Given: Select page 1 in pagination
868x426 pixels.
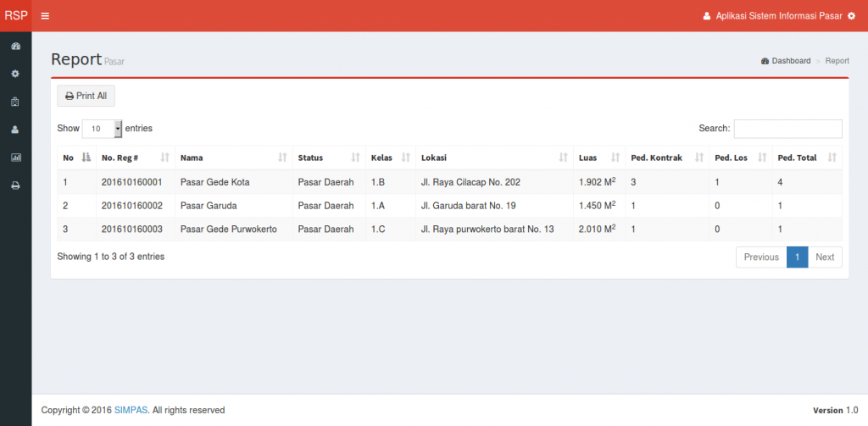Looking at the screenshot, I should coord(797,257).
